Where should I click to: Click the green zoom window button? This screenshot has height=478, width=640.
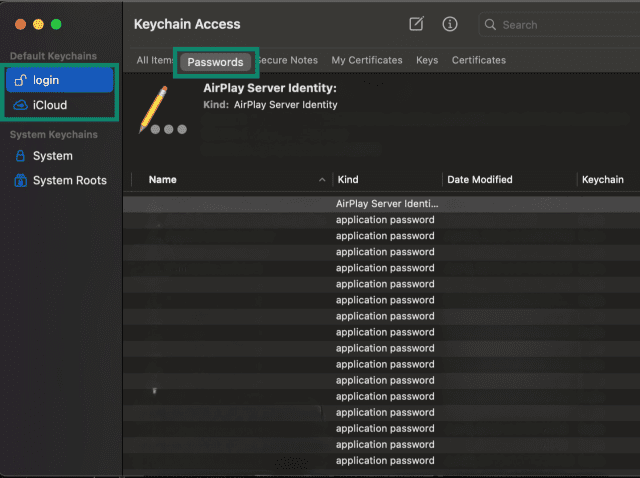56,24
